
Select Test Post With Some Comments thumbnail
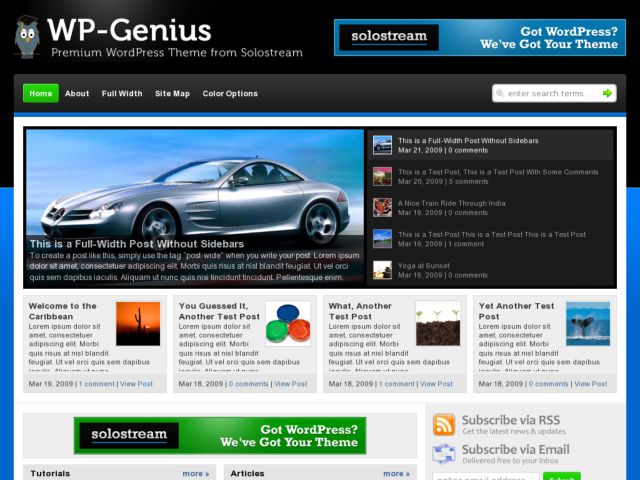(382, 176)
